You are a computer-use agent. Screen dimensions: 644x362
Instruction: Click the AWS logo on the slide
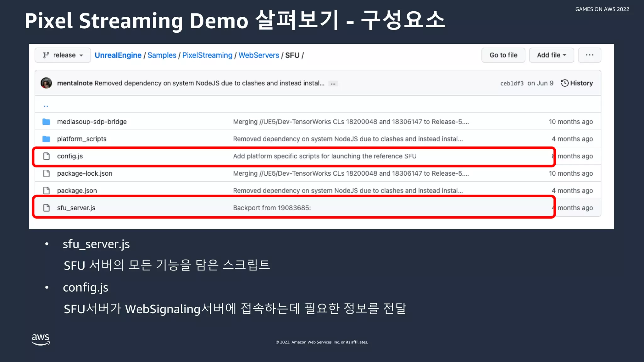coord(41,339)
